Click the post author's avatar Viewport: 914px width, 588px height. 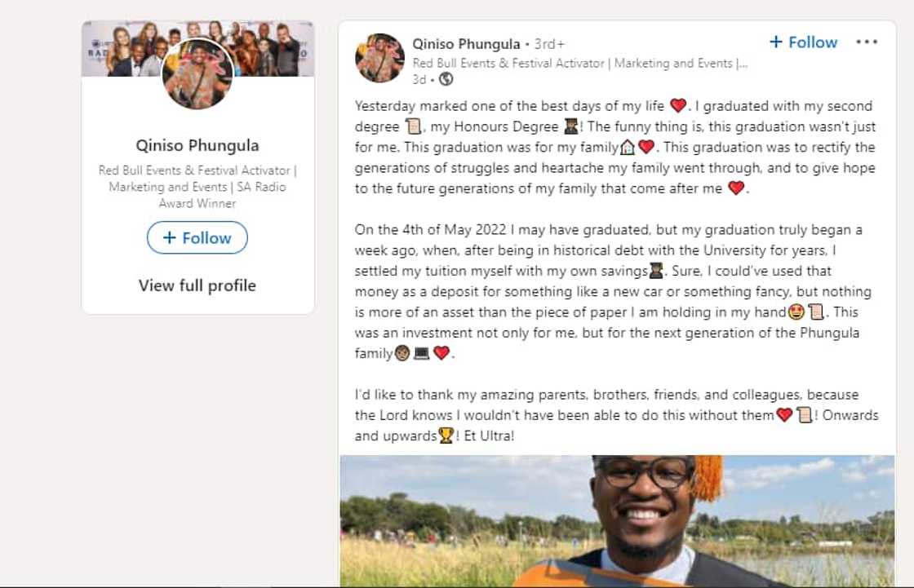(380, 57)
